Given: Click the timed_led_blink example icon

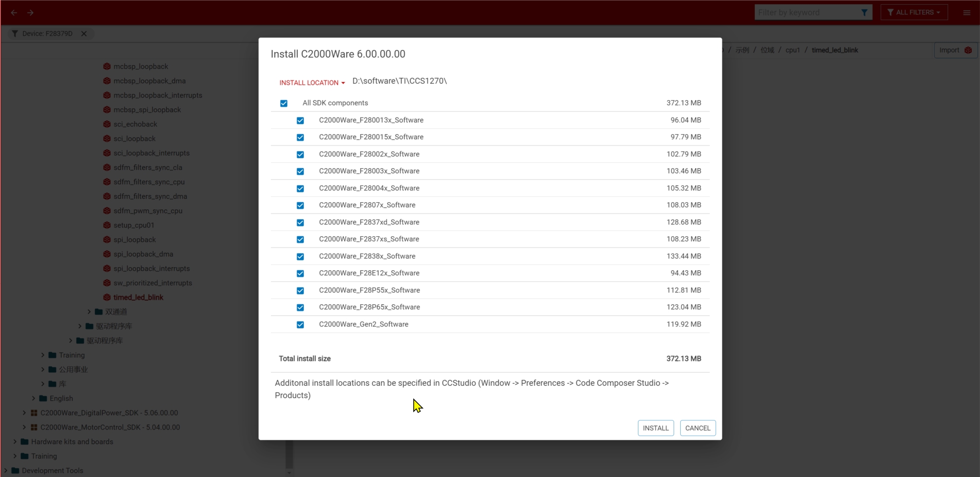Looking at the screenshot, I should [x=107, y=297].
